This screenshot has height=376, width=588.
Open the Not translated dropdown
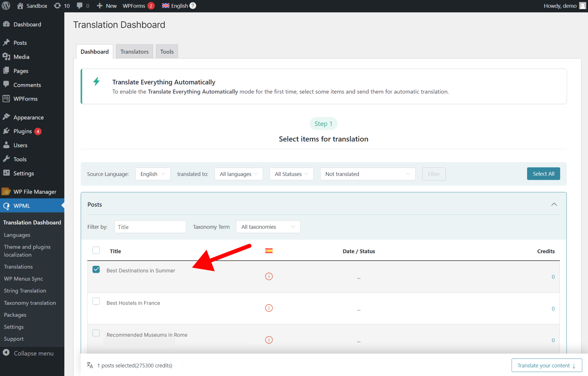[368, 174]
